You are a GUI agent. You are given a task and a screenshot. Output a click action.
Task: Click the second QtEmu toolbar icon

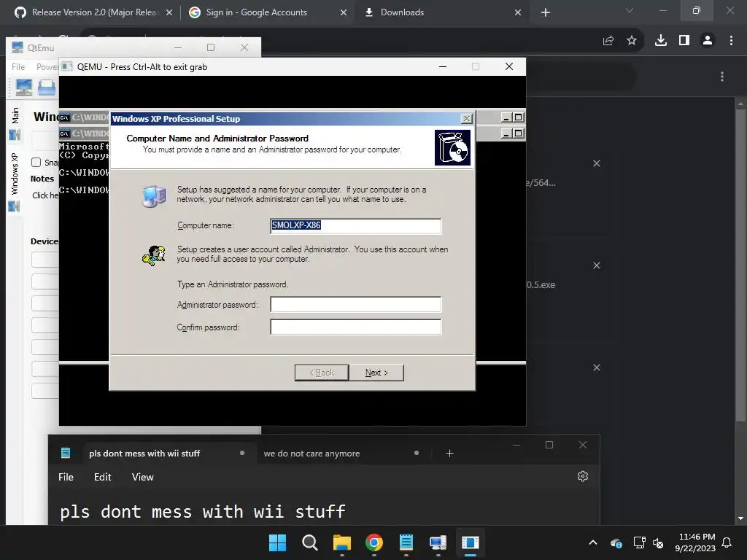point(47,87)
